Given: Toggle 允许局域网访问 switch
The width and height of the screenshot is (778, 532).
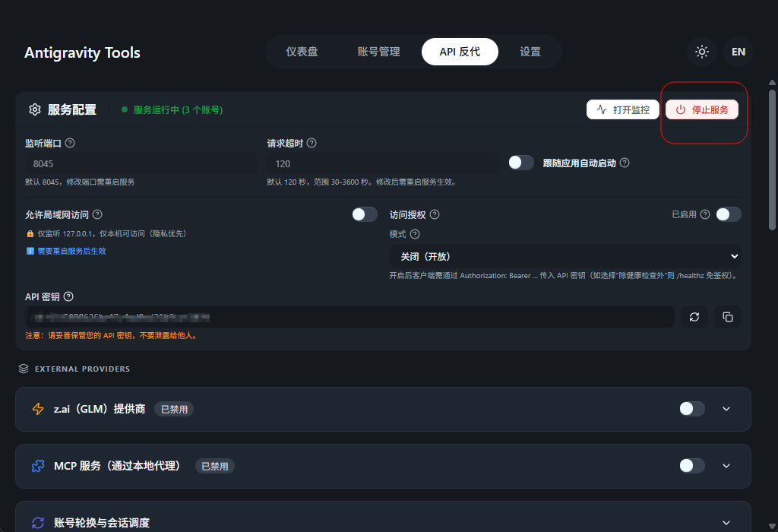Looking at the screenshot, I should point(365,214).
